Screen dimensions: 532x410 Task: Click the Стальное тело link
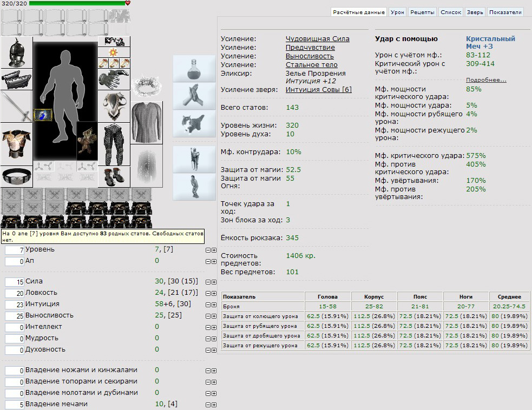coord(312,64)
